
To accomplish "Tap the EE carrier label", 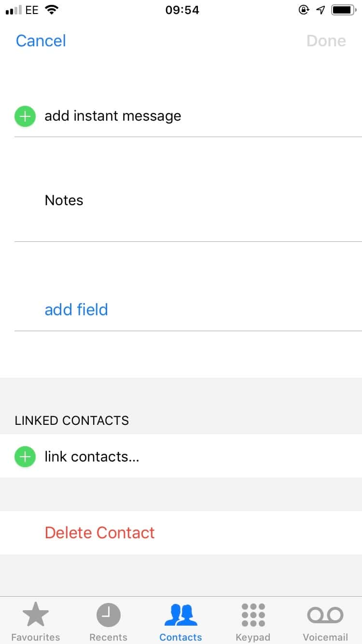I will coord(32,10).
